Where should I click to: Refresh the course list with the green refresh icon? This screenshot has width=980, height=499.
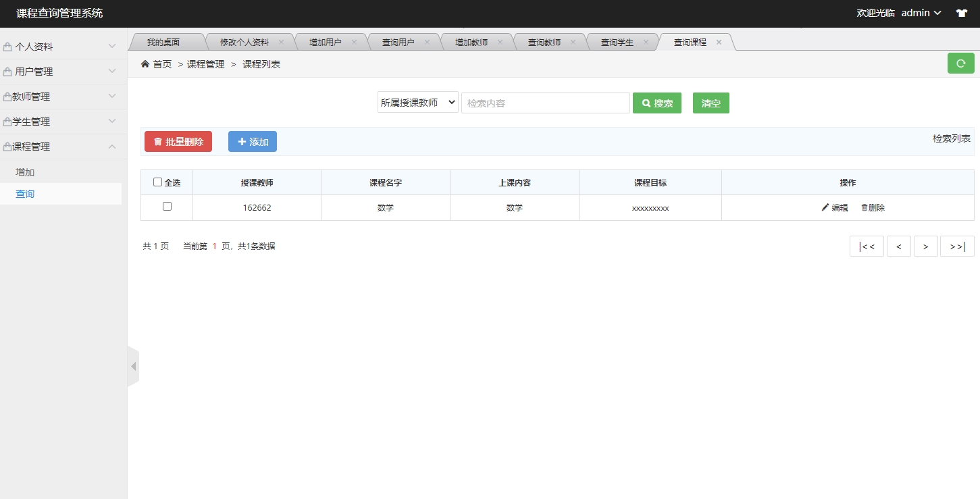coord(960,63)
